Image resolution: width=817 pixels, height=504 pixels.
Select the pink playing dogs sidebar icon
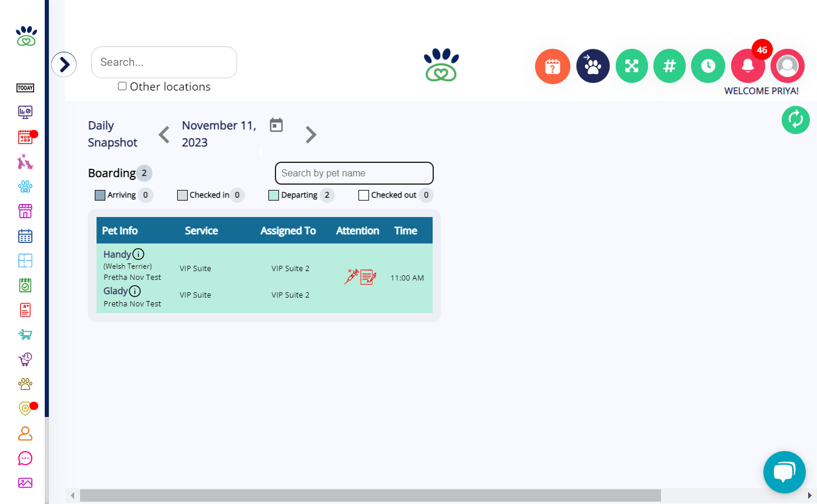pos(25,162)
